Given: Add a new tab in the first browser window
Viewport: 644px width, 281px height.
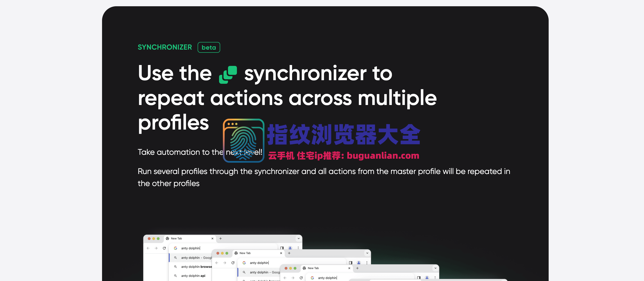Looking at the screenshot, I should [x=220, y=238].
